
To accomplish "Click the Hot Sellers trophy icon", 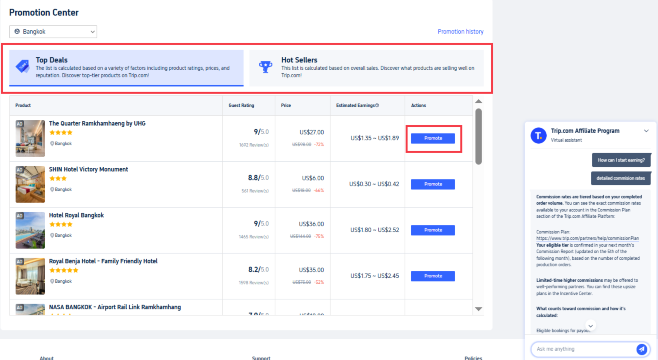I will click(x=265, y=67).
